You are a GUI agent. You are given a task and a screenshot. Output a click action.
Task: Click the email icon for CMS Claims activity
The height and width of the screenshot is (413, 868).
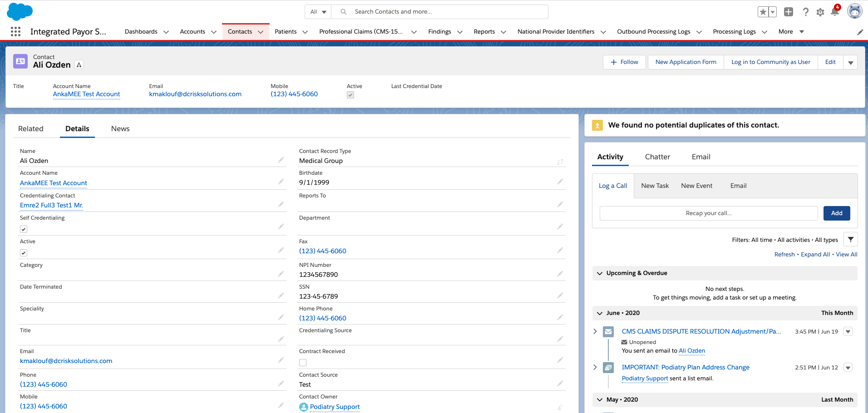tap(608, 332)
